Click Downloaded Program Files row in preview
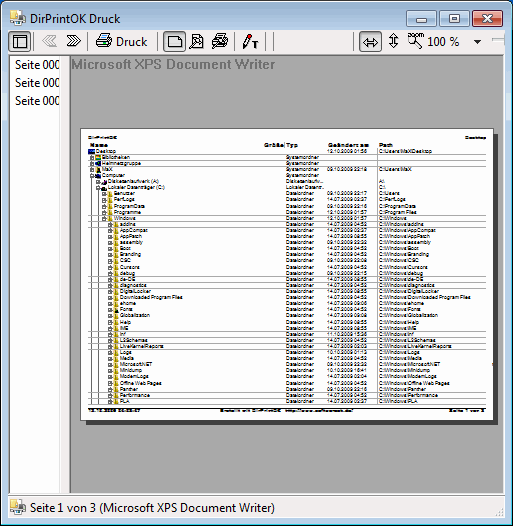Image resolution: width=513 pixels, height=526 pixels. [287, 297]
